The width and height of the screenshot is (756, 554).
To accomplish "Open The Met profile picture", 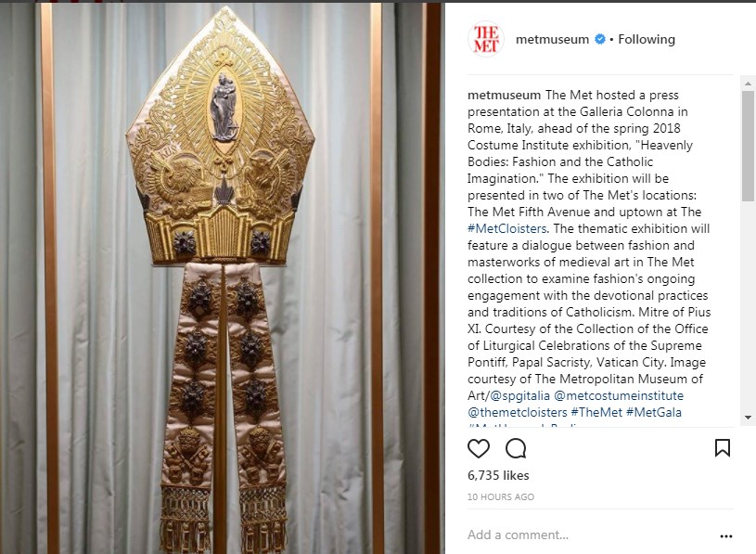I will [x=485, y=39].
